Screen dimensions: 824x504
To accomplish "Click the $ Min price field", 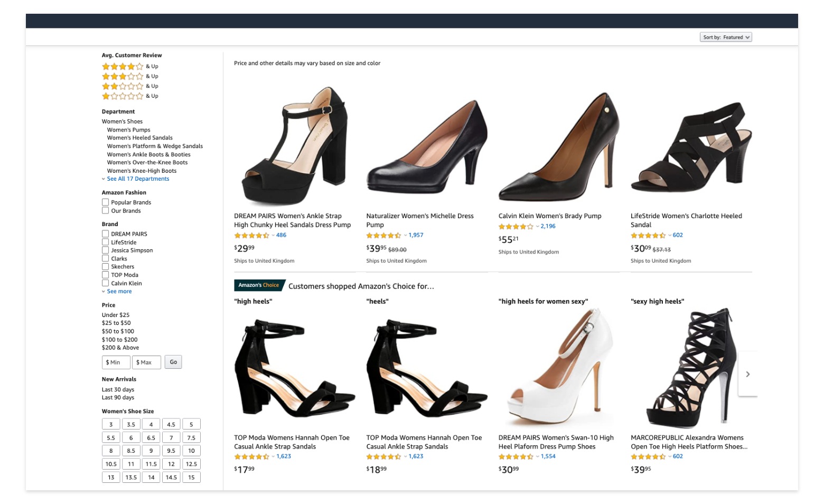I will tap(116, 362).
